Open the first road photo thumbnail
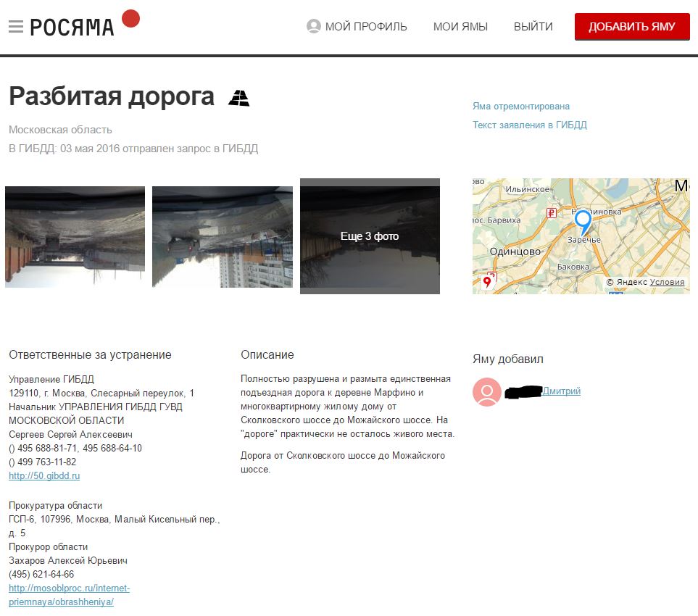Screen dimensions: 698x616 pyautogui.click(x=75, y=237)
